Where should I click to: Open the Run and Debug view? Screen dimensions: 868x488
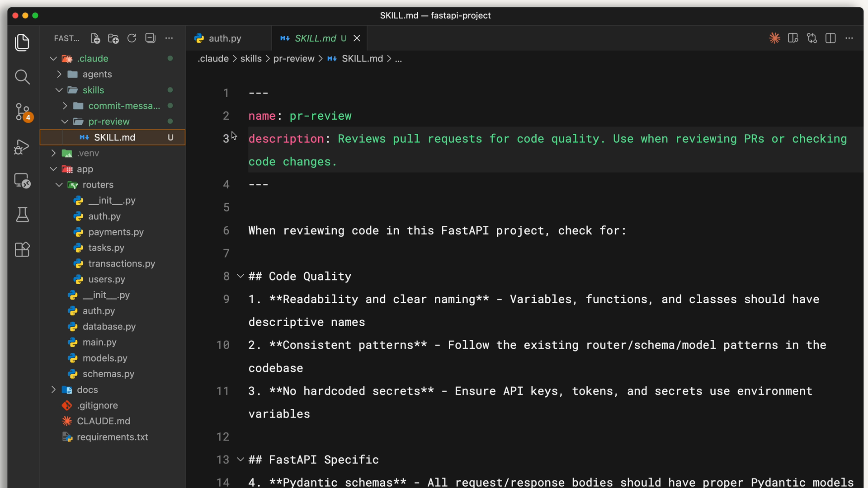[x=22, y=146]
